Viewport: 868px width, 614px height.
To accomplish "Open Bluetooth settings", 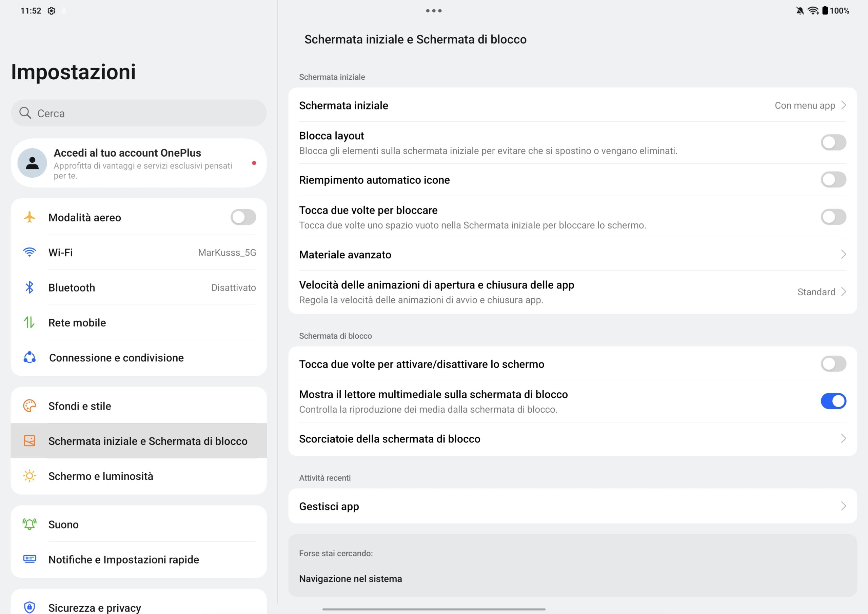I will (x=139, y=288).
